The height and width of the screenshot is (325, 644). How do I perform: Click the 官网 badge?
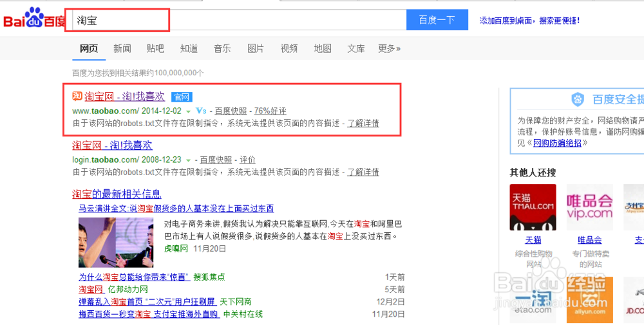[182, 97]
